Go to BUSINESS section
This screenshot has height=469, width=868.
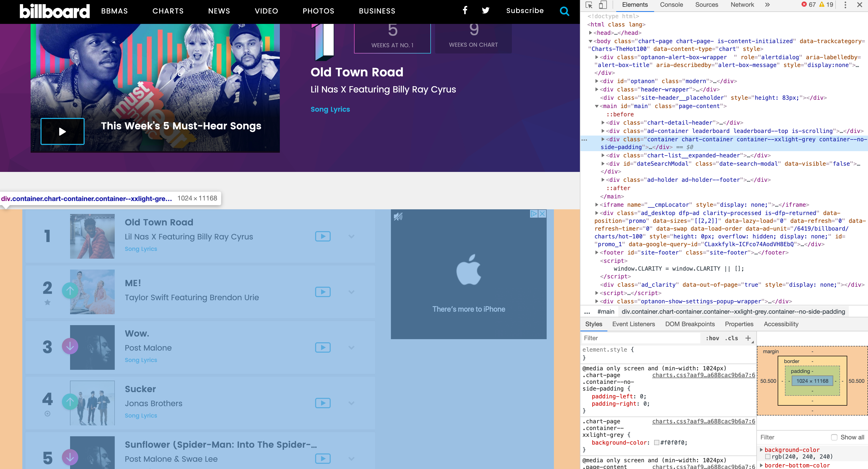coord(377,11)
